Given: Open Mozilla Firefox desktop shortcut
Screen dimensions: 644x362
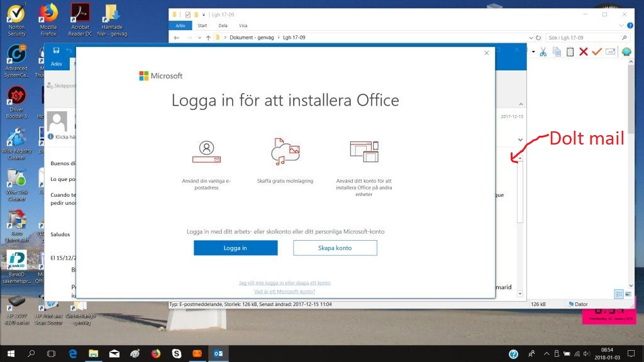Looking at the screenshot, I should click(x=48, y=20).
